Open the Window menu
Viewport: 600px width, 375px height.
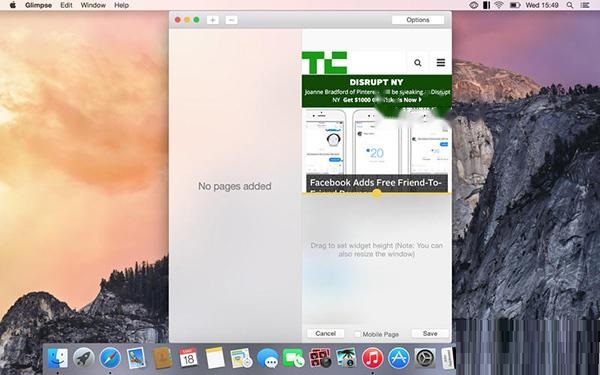click(93, 5)
